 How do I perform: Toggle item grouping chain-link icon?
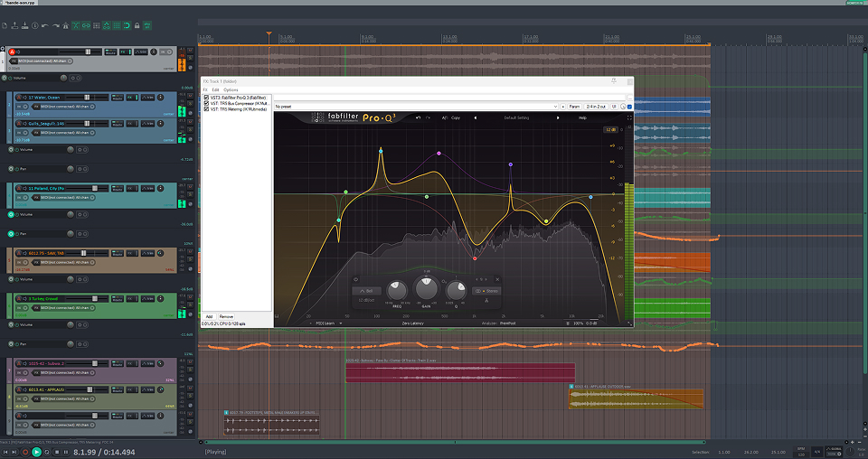87,25
